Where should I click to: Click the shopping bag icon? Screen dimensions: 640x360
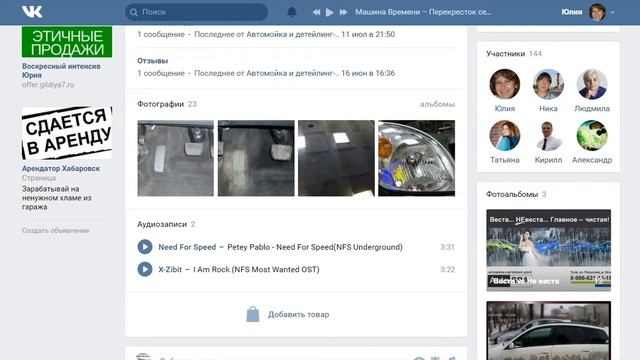click(x=253, y=314)
